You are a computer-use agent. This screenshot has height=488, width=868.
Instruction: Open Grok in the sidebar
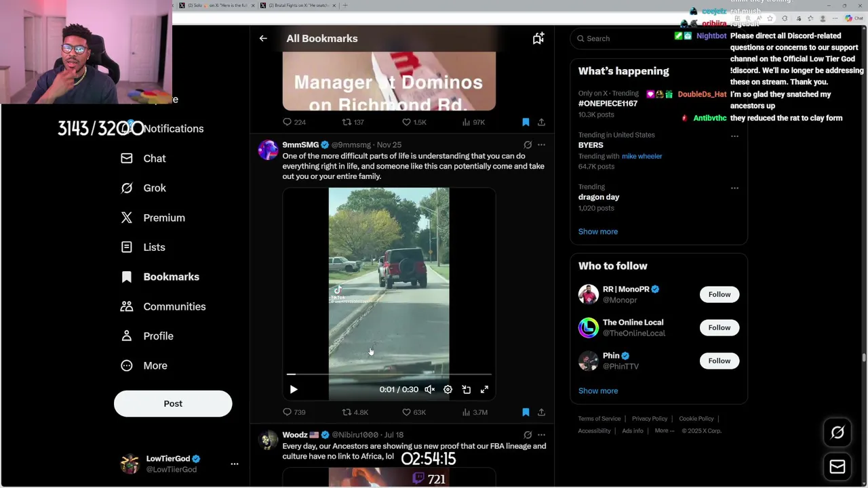[x=143, y=188]
